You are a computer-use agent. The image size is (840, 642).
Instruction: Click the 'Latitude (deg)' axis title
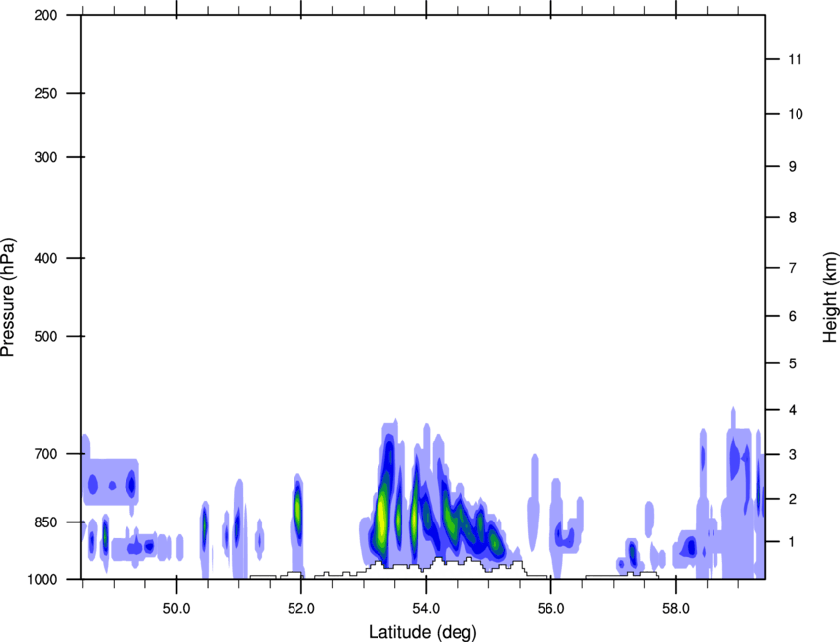click(x=422, y=632)
